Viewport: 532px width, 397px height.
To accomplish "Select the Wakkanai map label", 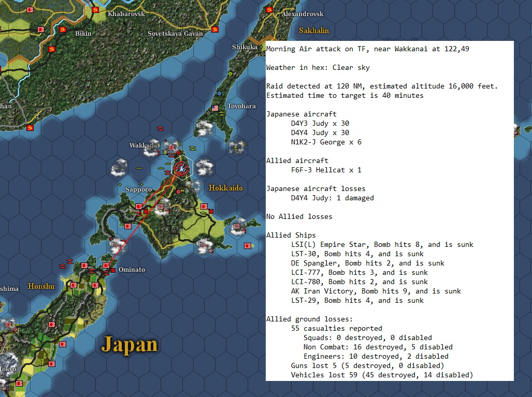I will pos(145,145).
